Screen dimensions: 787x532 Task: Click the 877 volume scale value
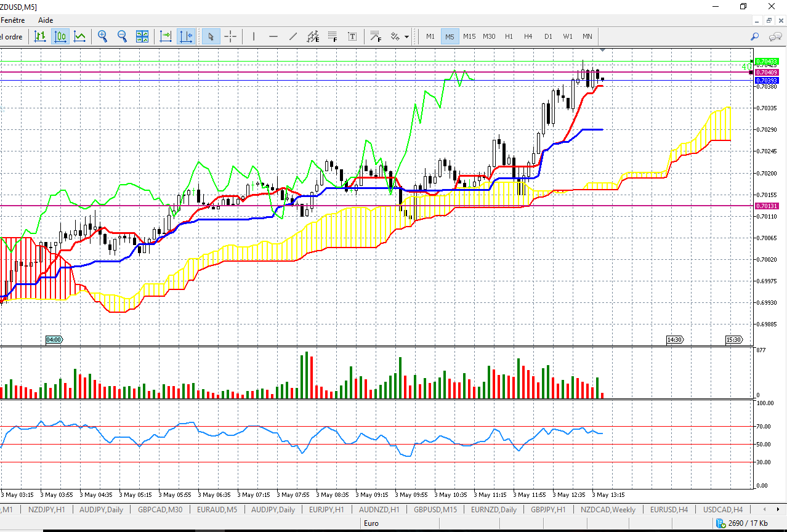pos(761,350)
